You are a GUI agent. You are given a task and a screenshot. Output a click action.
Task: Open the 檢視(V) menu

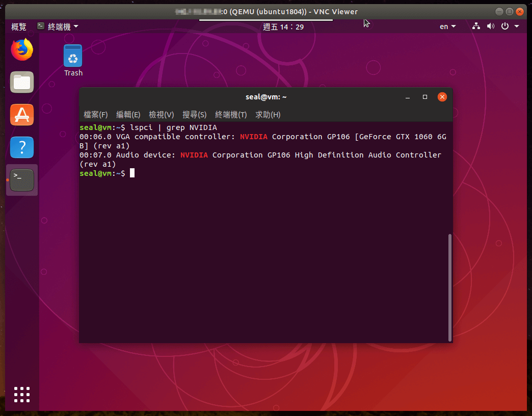[161, 115]
